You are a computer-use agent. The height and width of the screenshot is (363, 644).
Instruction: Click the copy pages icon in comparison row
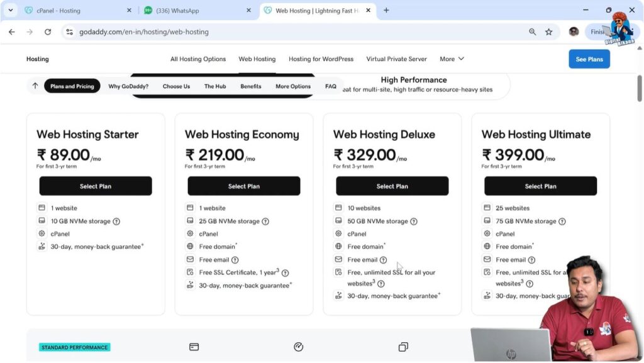pyautogui.click(x=403, y=347)
